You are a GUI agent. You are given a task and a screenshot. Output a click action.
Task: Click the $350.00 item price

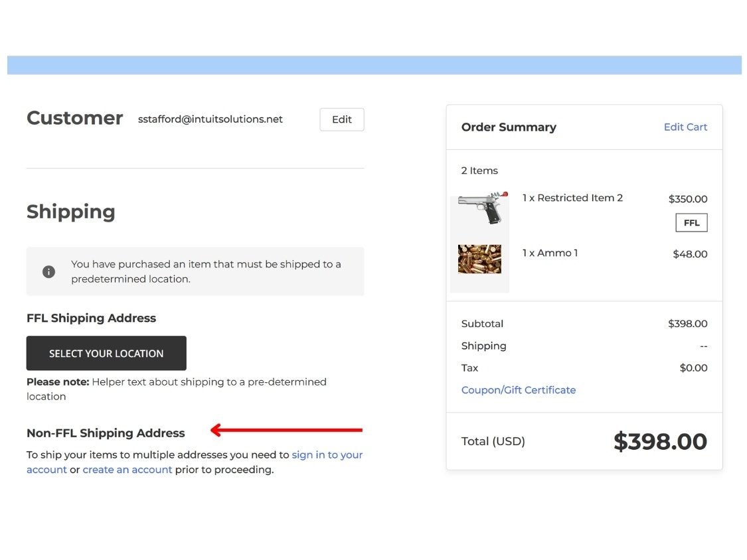click(687, 199)
